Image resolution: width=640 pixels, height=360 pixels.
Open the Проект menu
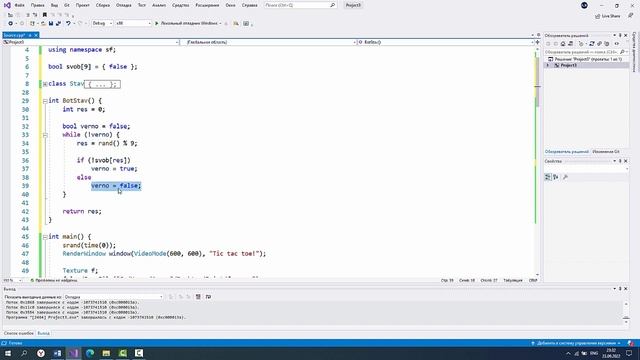[x=82, y=5]
